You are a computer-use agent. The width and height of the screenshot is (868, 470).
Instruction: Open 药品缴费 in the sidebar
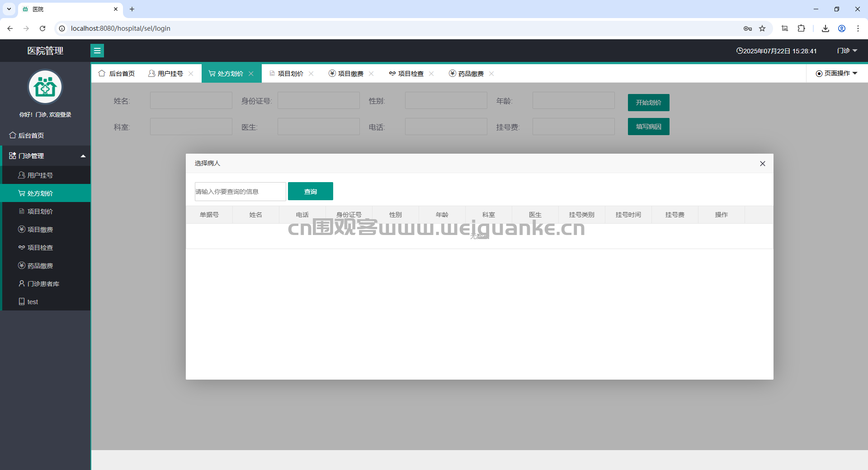(x=45, y=266)
